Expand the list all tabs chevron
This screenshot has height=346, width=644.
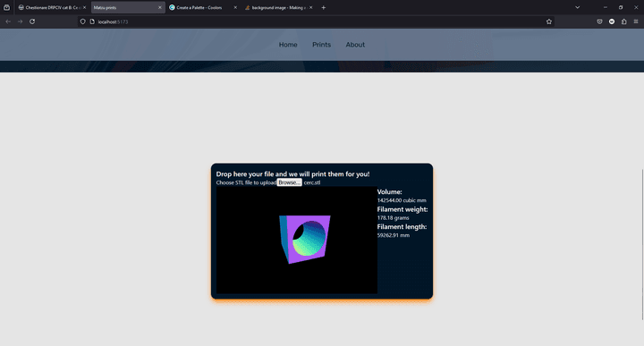(577, 7)
